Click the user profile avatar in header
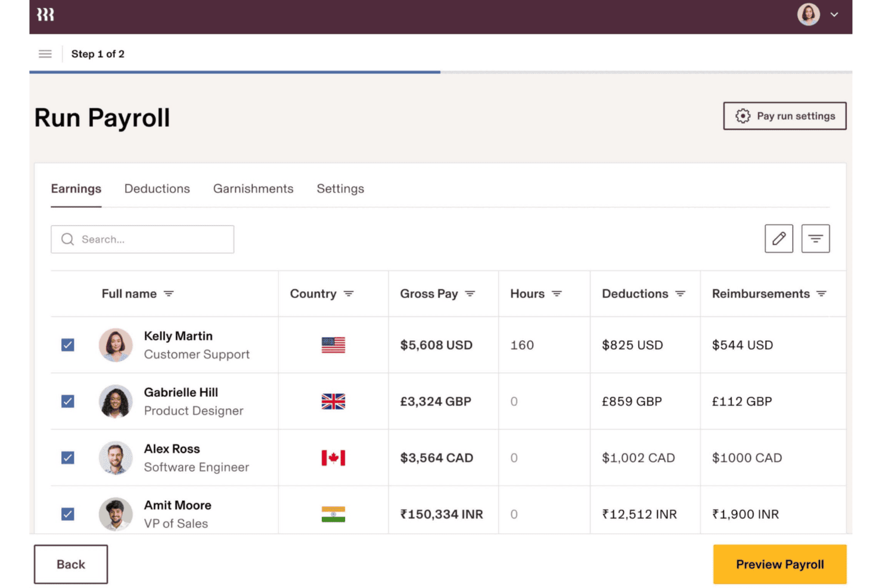882x588 pixels. [809, 14]
